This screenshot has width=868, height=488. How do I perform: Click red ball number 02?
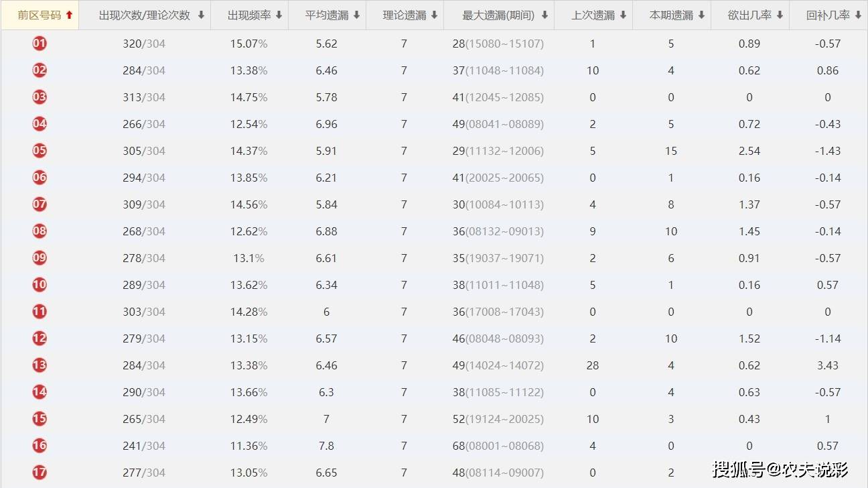pos(40,70)
